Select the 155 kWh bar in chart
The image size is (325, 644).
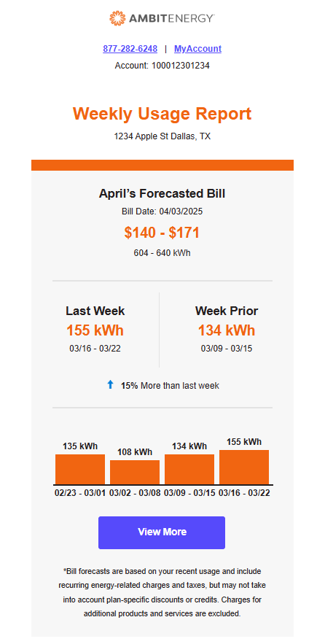[244, 467]
